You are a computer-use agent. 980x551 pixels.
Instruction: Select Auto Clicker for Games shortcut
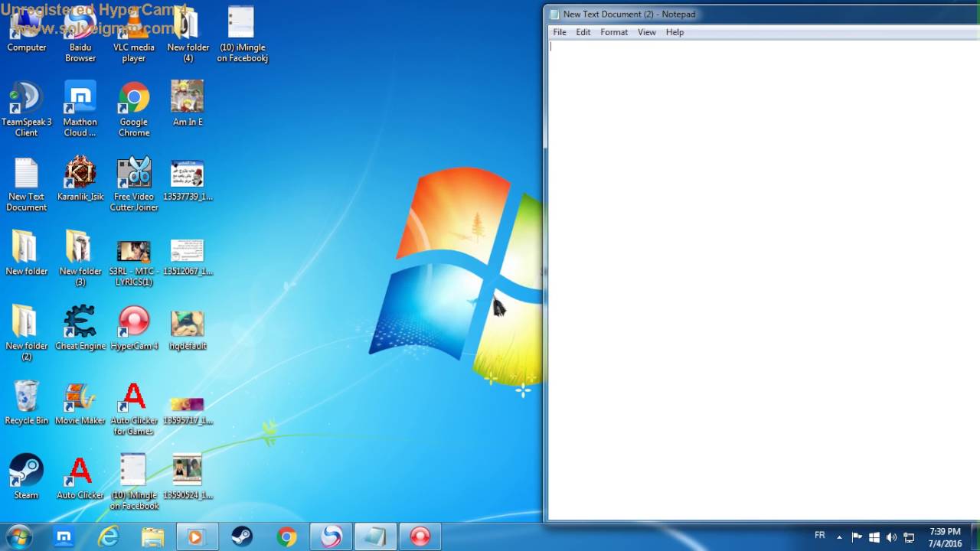coord(134,409)
